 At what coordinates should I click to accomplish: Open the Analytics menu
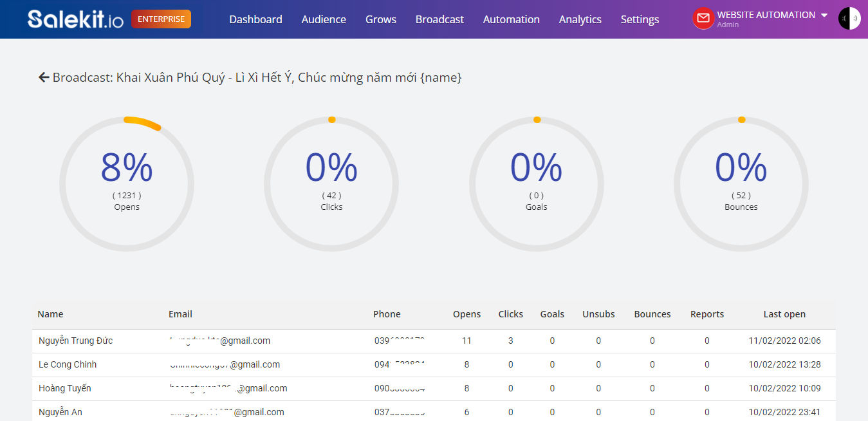pos(580,19)
